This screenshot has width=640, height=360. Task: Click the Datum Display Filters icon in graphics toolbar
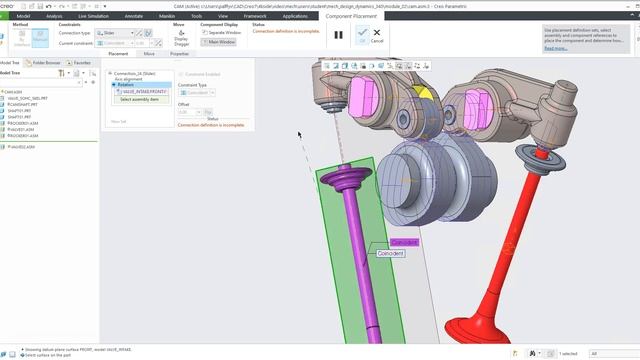(x=390, y=66)
